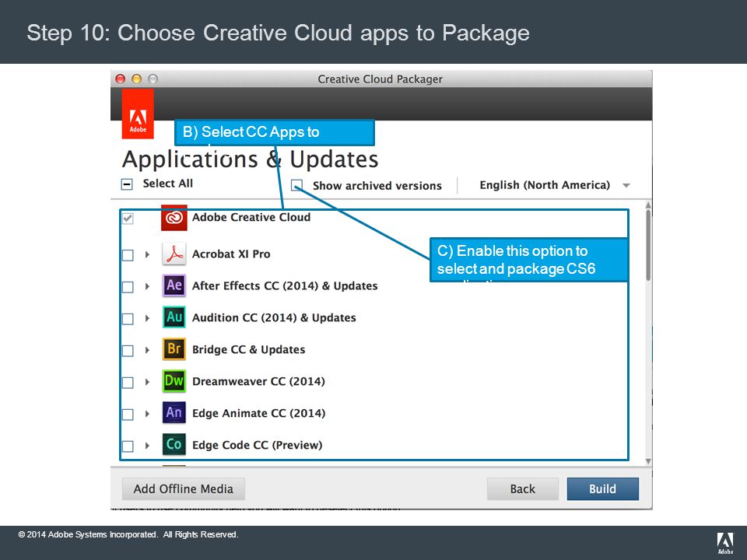Expand the Acrobat XI Pro row

click(x=147, y=255)
